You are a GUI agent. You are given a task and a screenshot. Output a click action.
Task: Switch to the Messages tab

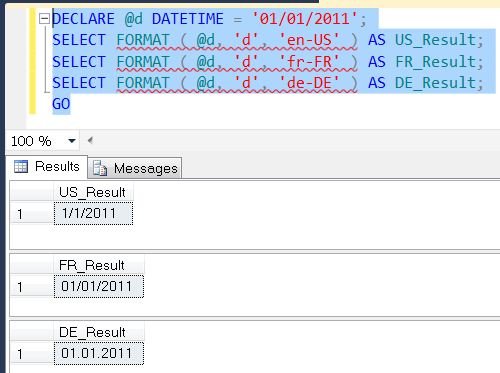tap(135, 168)
